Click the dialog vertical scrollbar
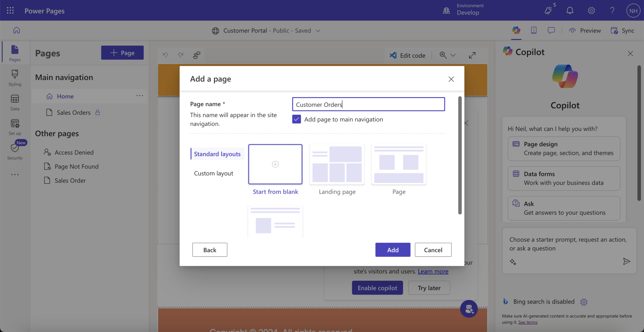Image resolution: width=644 pixels, height=332 pixels. click(x=460, y=155)
